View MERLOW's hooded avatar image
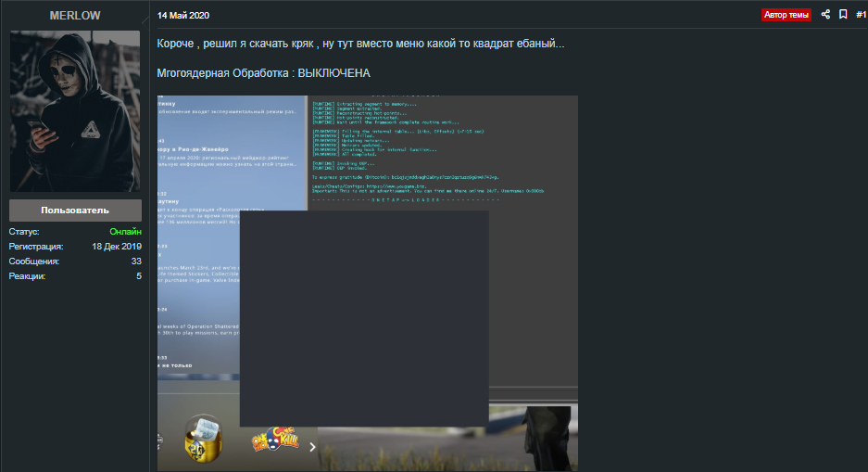Screen dimensions: 868x472 (x=75, y=111)
